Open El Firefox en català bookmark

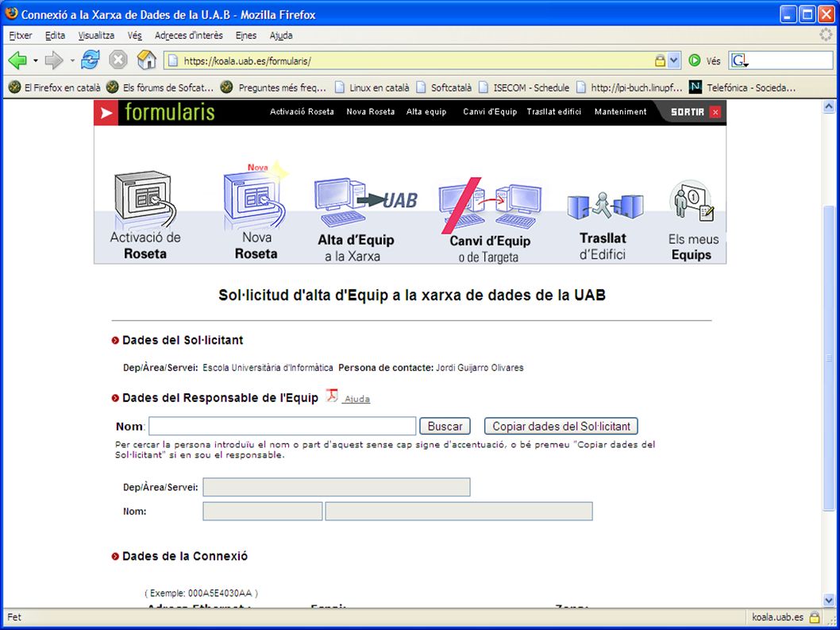55,87
